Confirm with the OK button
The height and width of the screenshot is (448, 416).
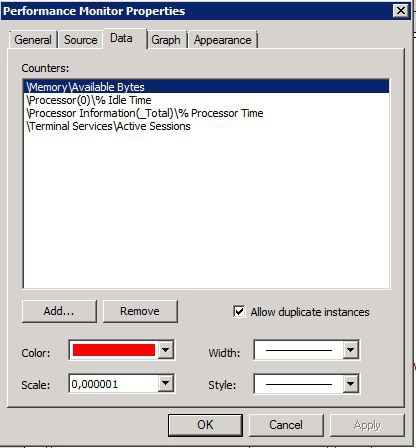[x=205, y=425]
